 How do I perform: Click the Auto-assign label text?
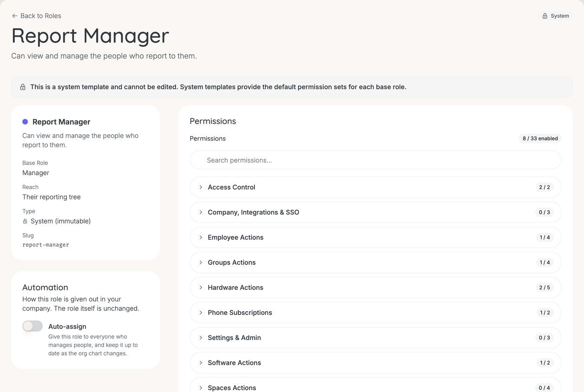pos(67,327)
